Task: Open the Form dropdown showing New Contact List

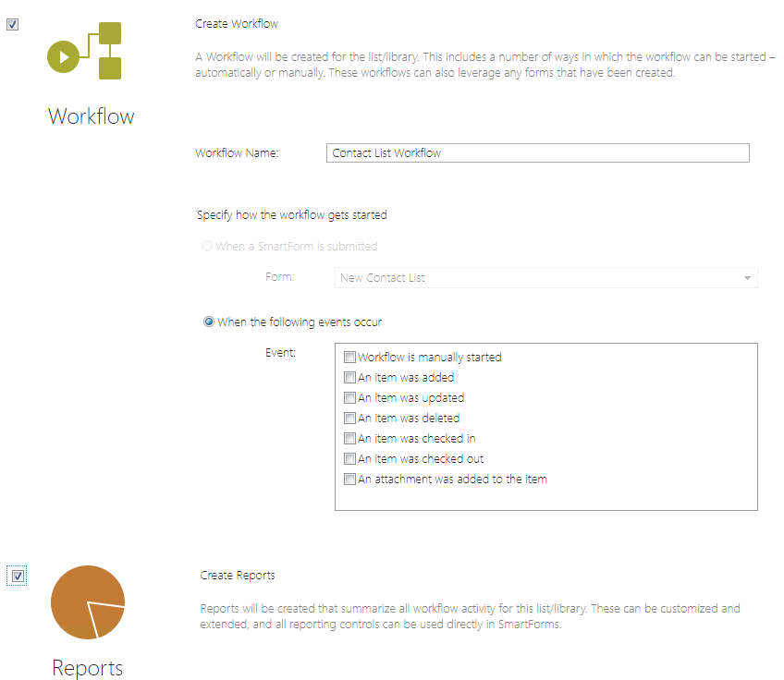Action: point(546,278)
